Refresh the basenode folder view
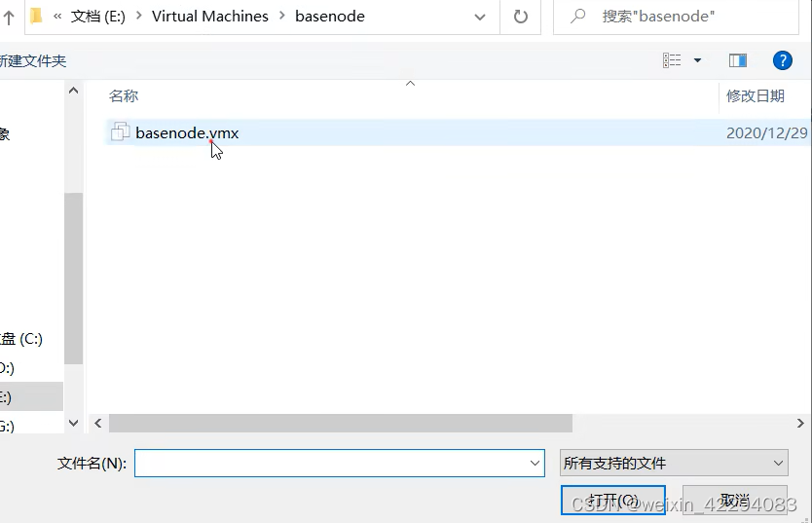Viewport: 812px width, 523px height. coord(521,17)
